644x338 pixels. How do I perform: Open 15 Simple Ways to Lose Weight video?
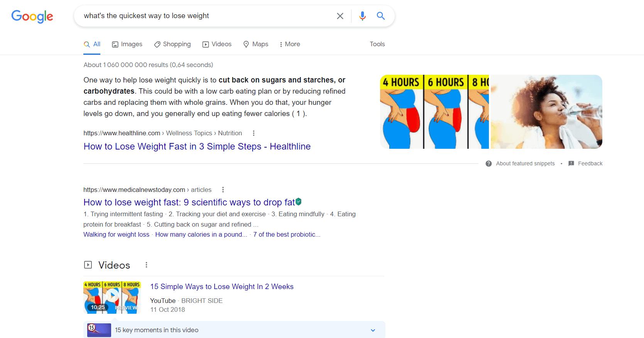(222, 286)
